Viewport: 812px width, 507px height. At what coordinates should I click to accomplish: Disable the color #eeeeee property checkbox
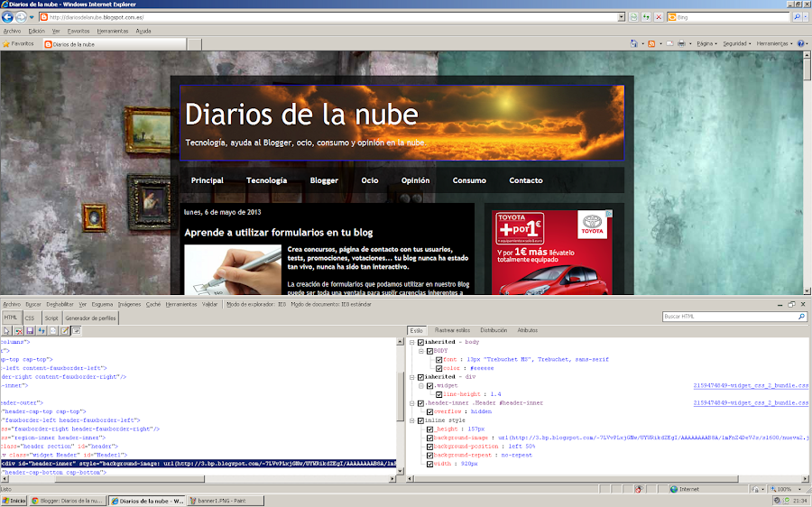coord(439,368)
